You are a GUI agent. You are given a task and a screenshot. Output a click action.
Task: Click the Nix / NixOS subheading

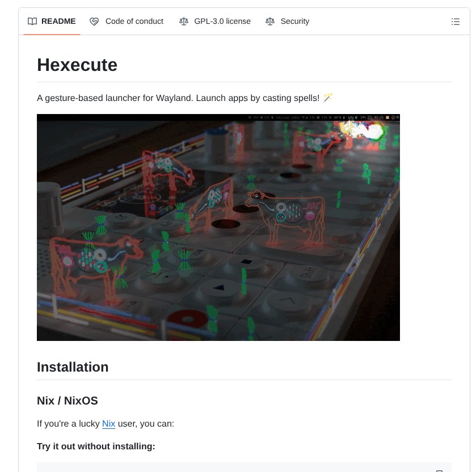[x=68, y=401]
